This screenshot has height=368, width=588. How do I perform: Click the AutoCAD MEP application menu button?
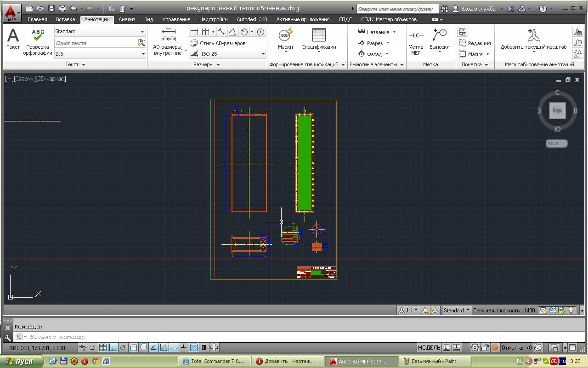(11, 12)
